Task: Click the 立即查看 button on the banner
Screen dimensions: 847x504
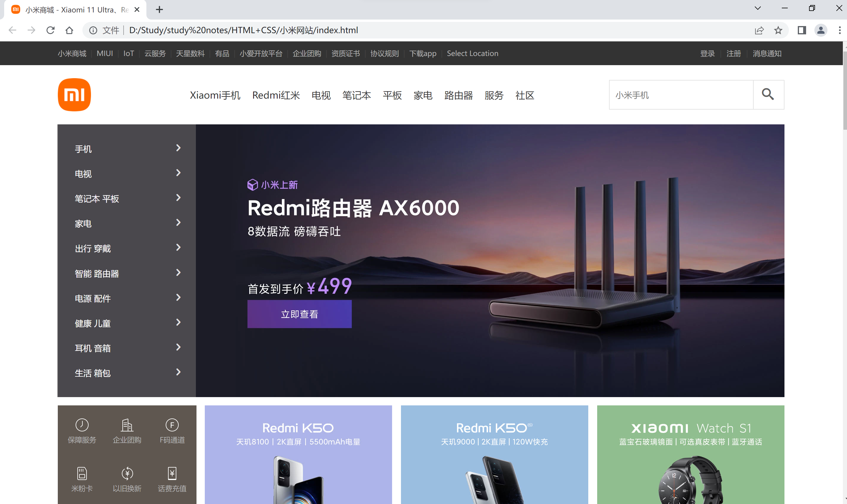Action: tap(299, 314)
